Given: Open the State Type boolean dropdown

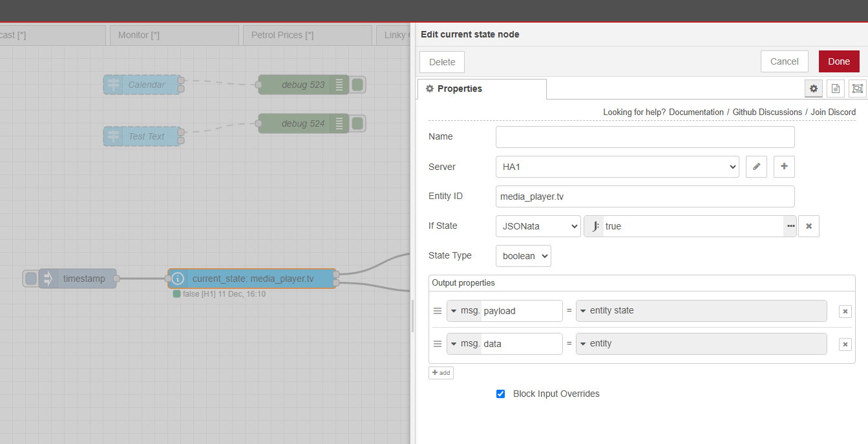Looking at the screenshot, I should 523,256.
